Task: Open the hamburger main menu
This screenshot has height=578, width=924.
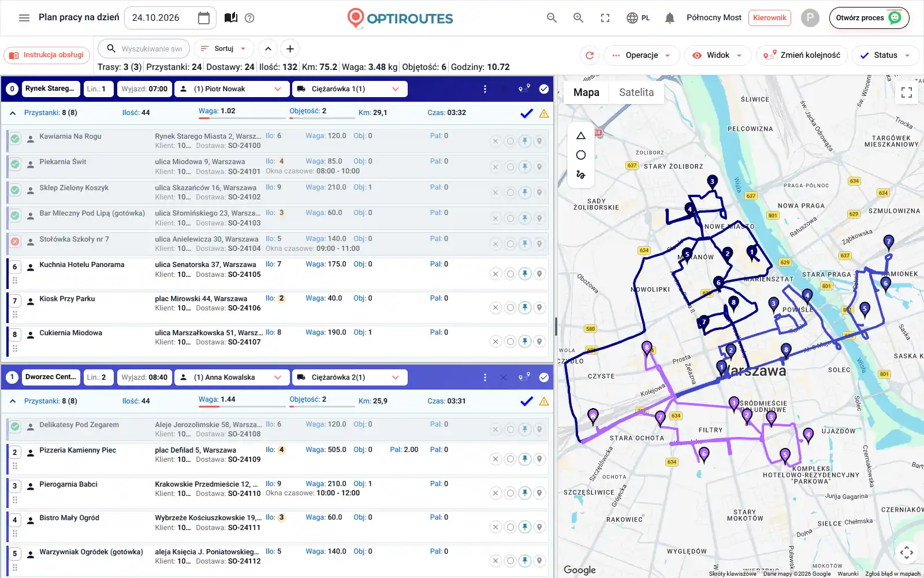Action: pos(24,18)
